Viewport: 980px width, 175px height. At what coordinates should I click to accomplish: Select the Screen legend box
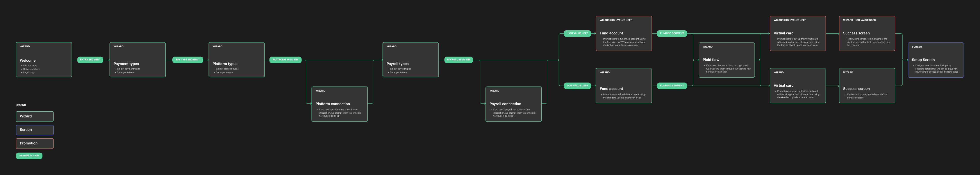(x=35, y=130)
